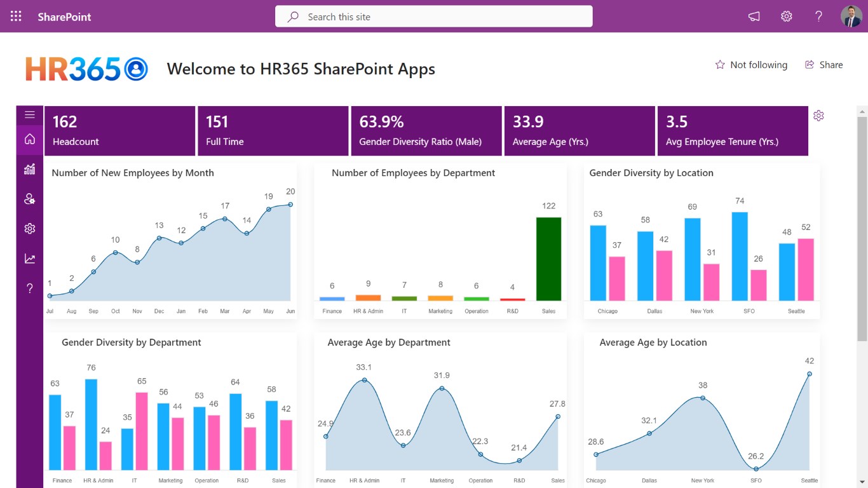Click the green Sales bar labeled 122
868x488 pixels.
[549, 259]
